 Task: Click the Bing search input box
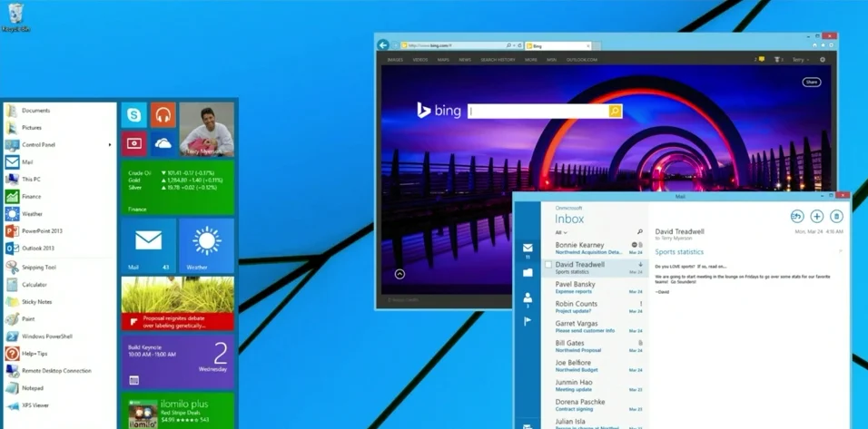(x=538, y=111)
